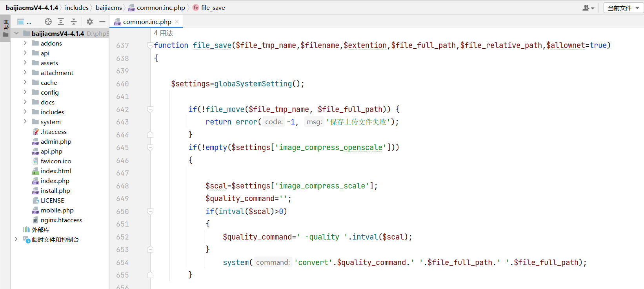Click the PHP icon in the common.inc.php breadcrumb
The image size is (644, 289).
coord(132,8)
